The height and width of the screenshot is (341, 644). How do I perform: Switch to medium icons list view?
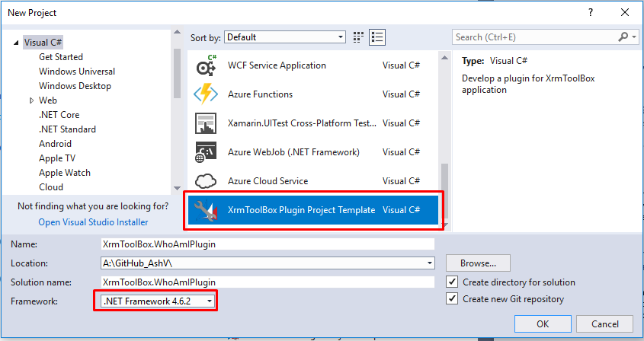point(377,37)
